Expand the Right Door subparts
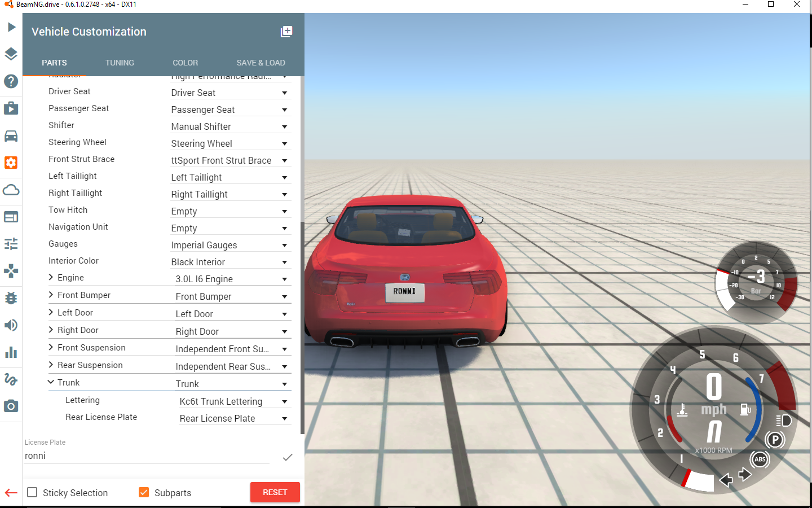This screenshot has height=508, width=812. [51, 330]
